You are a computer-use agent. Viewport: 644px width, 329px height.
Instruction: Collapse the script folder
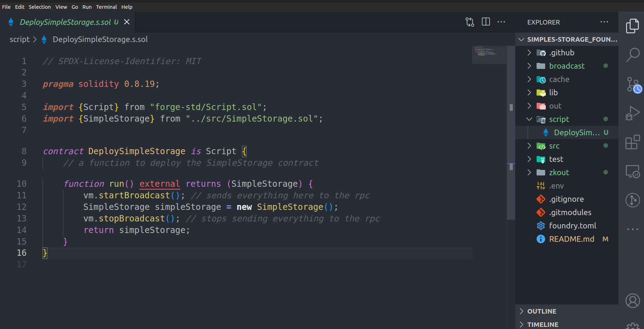[529, 119]
